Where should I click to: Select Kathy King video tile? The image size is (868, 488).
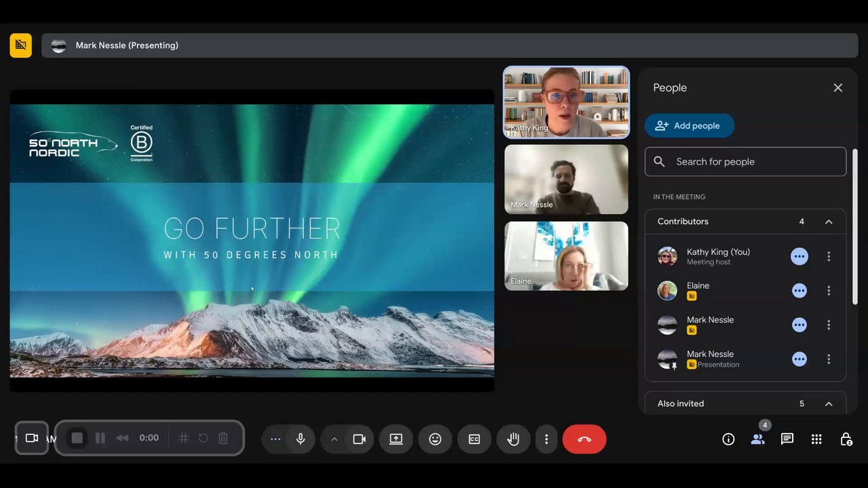pos(566,102)
